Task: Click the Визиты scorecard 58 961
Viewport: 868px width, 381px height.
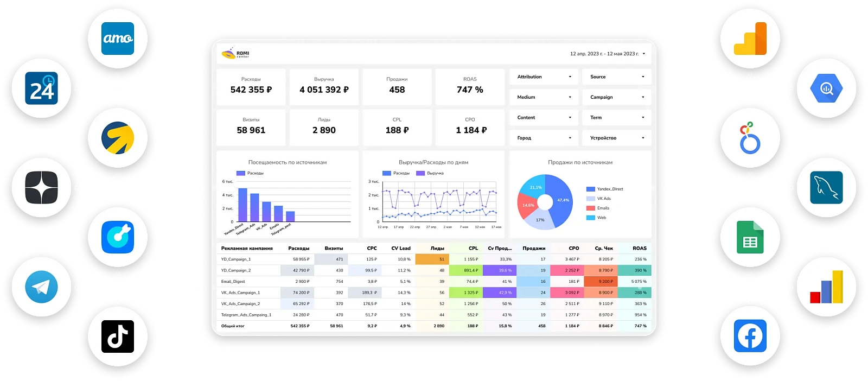Action: click(251, 128)
